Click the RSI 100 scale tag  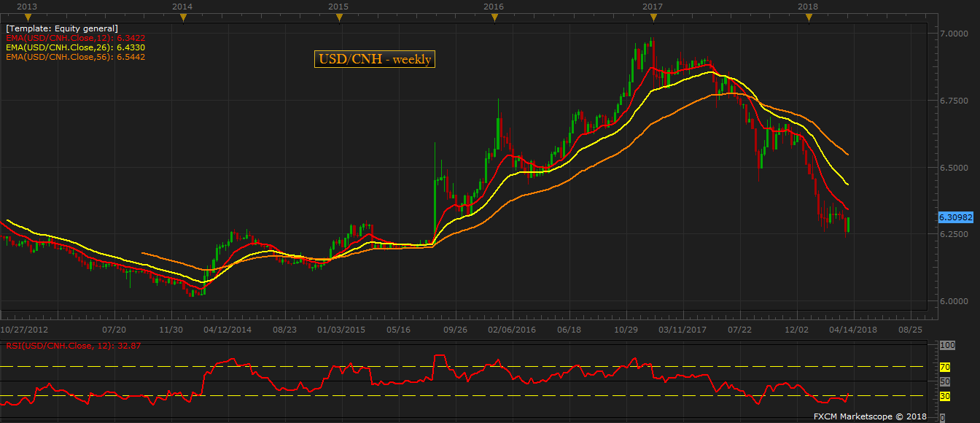[946, 345]
